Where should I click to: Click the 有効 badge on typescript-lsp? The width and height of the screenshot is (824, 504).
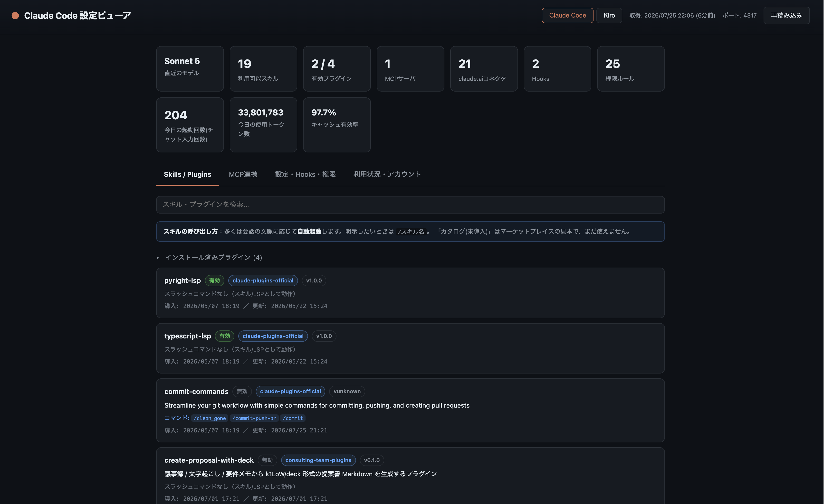(224, 336)
